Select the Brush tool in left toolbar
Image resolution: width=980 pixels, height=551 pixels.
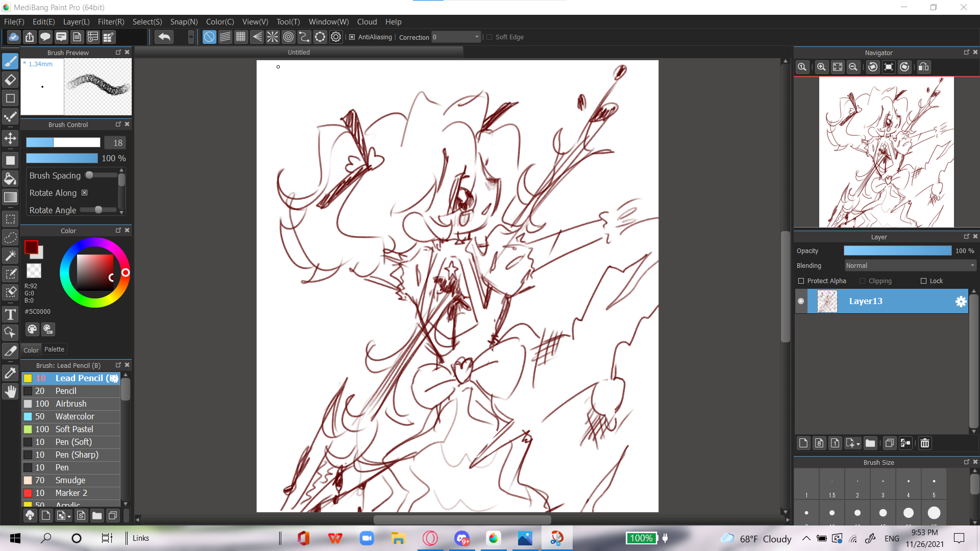[10, 61]
